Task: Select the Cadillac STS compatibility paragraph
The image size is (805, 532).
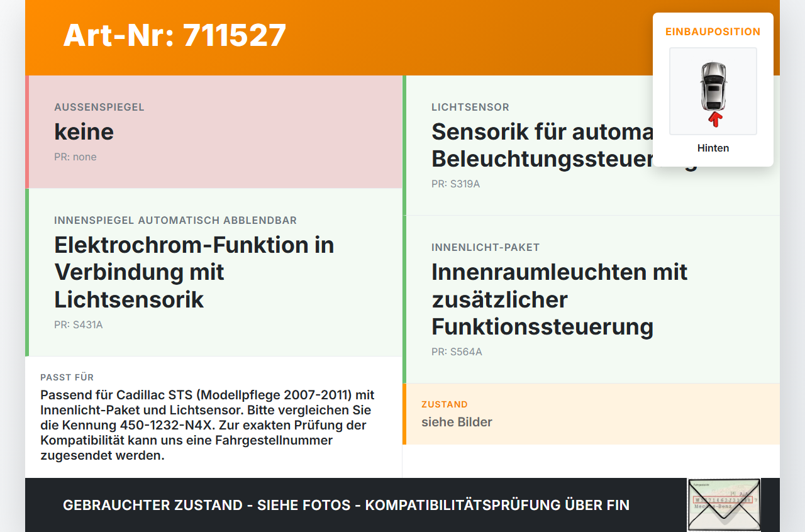Action: pyautogui.click(x=208, y=425)
